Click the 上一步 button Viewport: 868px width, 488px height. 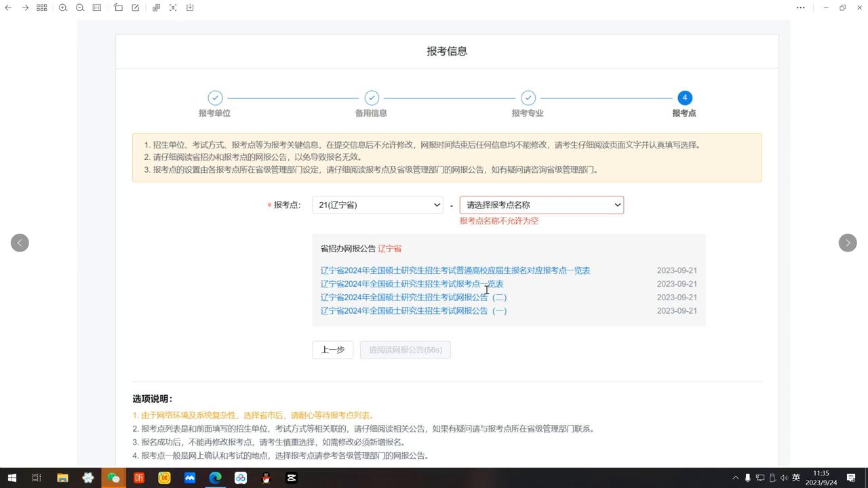[332, 350]
